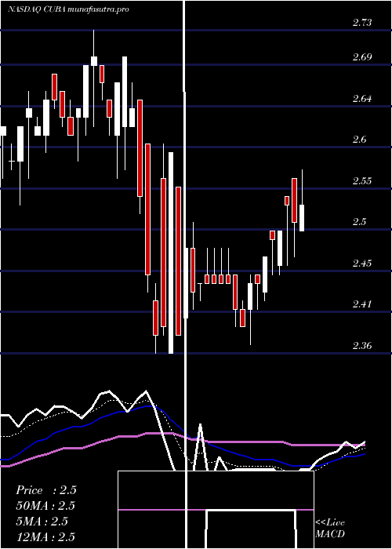The image size is (392, 549).
Task: Click the 50MA : 2.5 readout
Action: click(45, 506)
